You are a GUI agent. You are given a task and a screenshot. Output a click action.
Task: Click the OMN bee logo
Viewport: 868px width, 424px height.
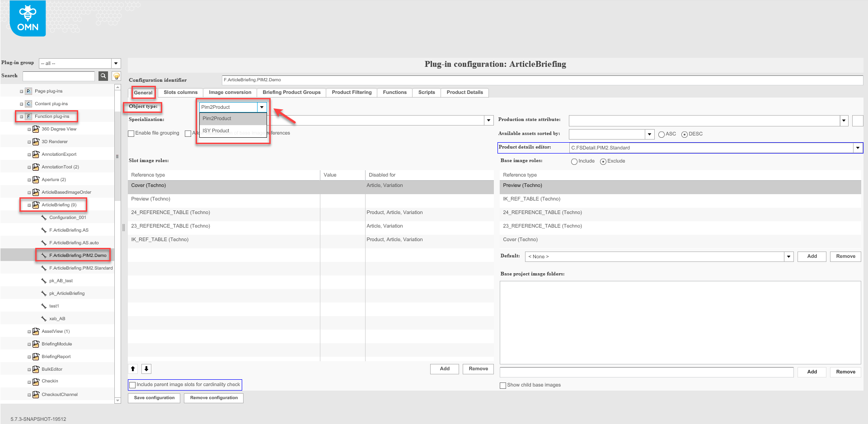coord(28,19)
